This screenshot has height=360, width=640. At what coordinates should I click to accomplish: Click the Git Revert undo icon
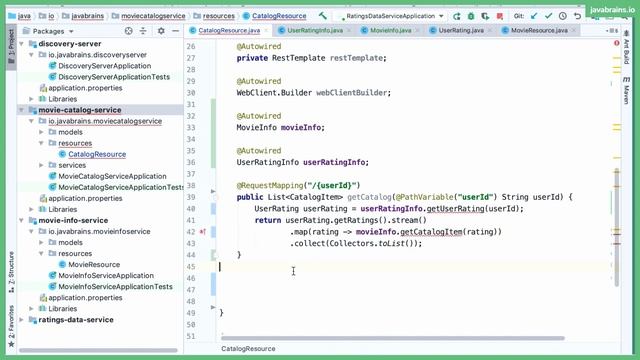(x=577, y=16)
